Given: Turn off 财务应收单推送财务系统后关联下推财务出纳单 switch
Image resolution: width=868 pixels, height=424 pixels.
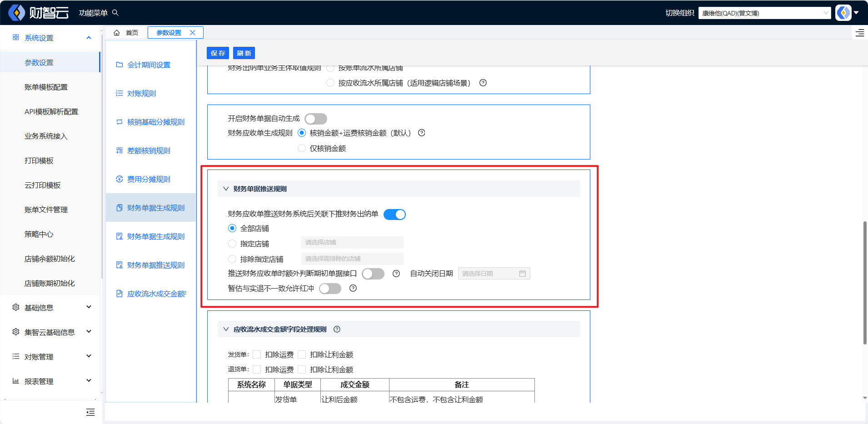Looking at the screenshot, I should 394,214.
